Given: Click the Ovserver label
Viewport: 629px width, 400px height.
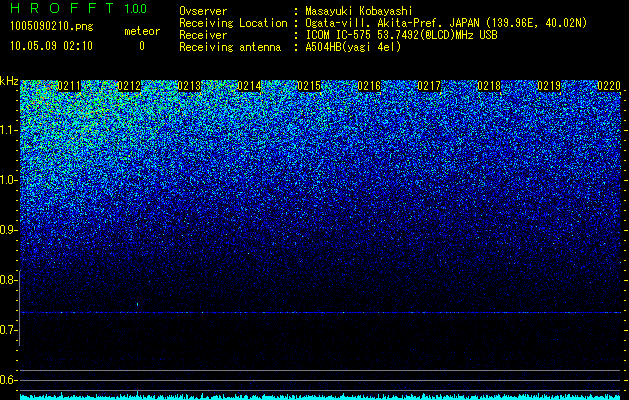Looking at the screenshot, I should point(203,11).
